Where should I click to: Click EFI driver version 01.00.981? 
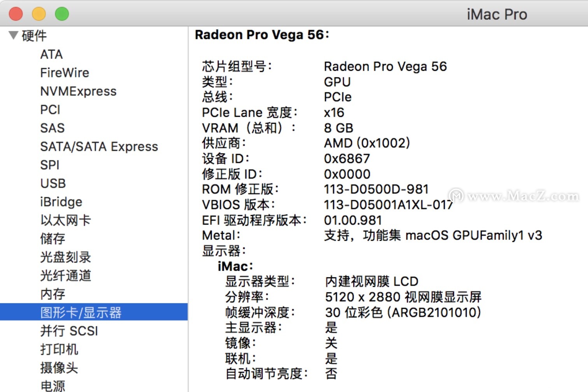(x=353, y=220)
